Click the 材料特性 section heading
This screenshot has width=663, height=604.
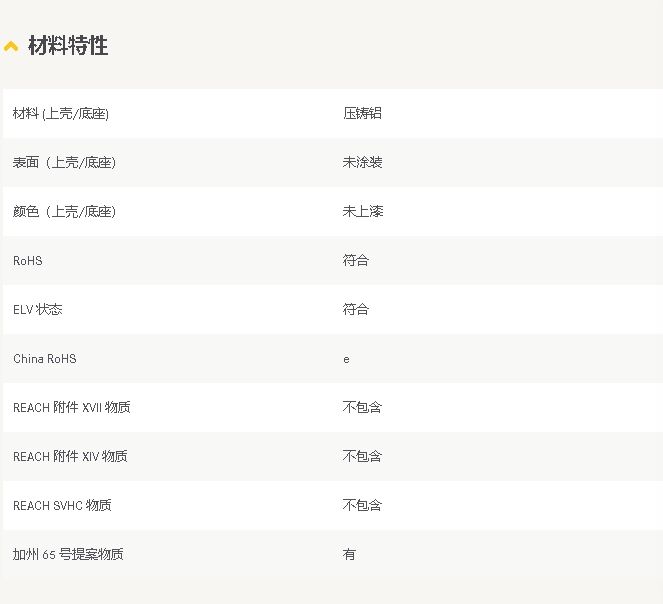click(x=68, y=45)
